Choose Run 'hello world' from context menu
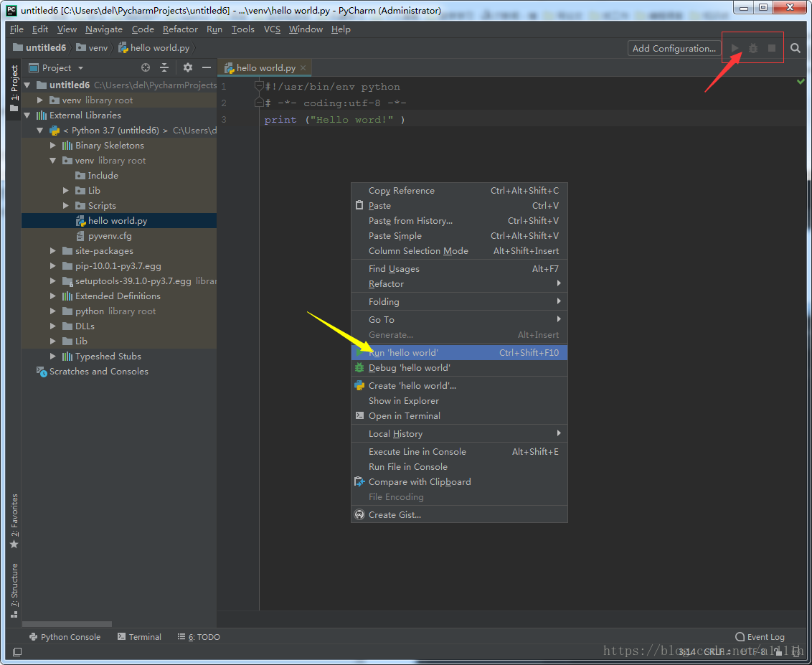Viewport: 812px width, 665px height. pyautogui.click(x=459, y=353)
